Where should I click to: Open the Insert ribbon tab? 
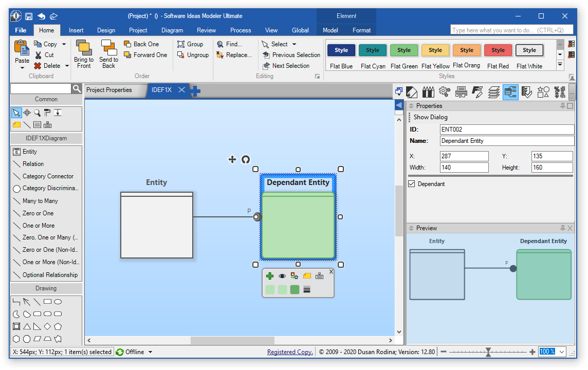click(x=76, y=30)
